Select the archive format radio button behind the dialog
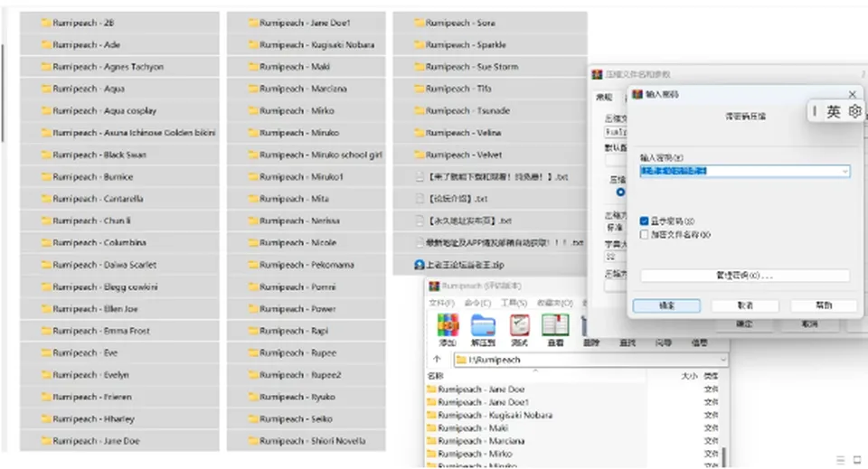The width and height of the screenshot is (868, 469). pos(620,192)
